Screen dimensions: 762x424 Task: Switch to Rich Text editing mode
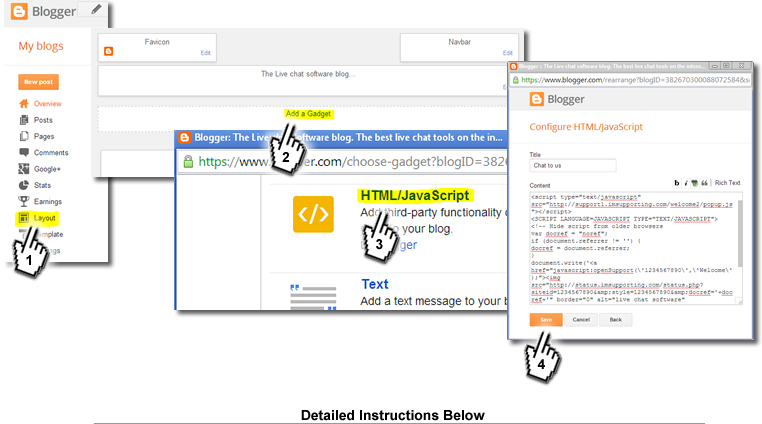point(727,183)
